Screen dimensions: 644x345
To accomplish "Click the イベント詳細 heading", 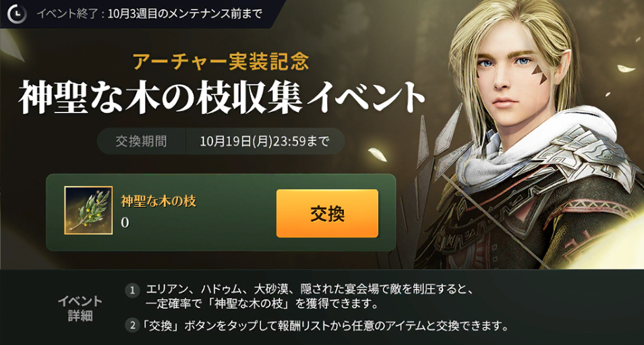I will pyautogui.click(x=80, y=309).
